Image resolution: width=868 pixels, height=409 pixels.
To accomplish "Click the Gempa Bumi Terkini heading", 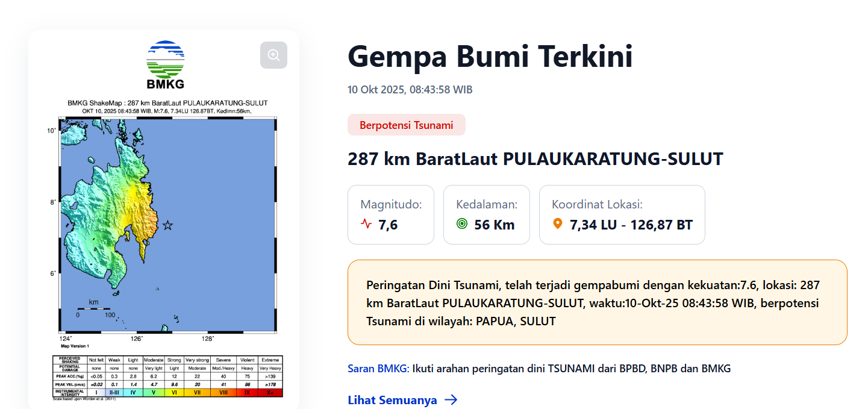I will pyautogui.click(x=490, y=57).
